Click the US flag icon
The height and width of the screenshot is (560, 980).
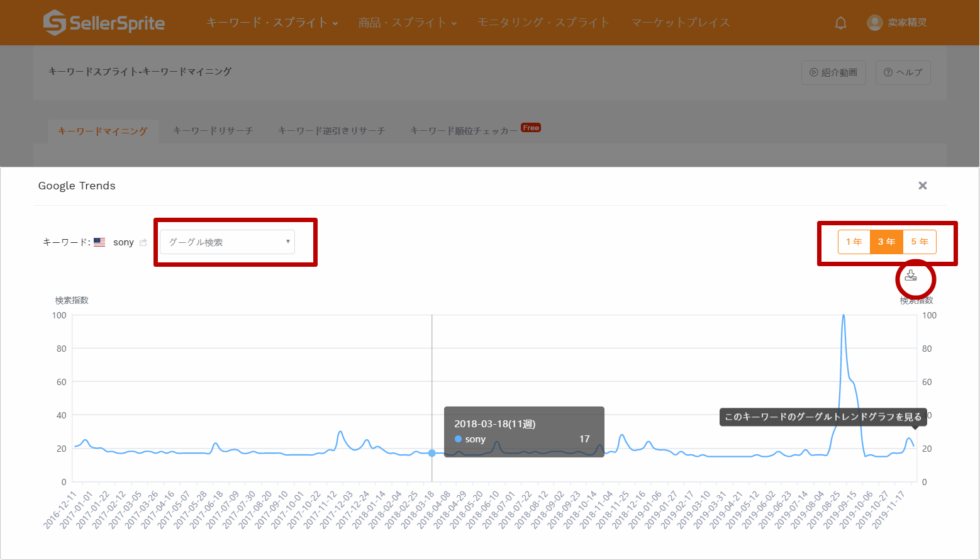pos(99,242)
